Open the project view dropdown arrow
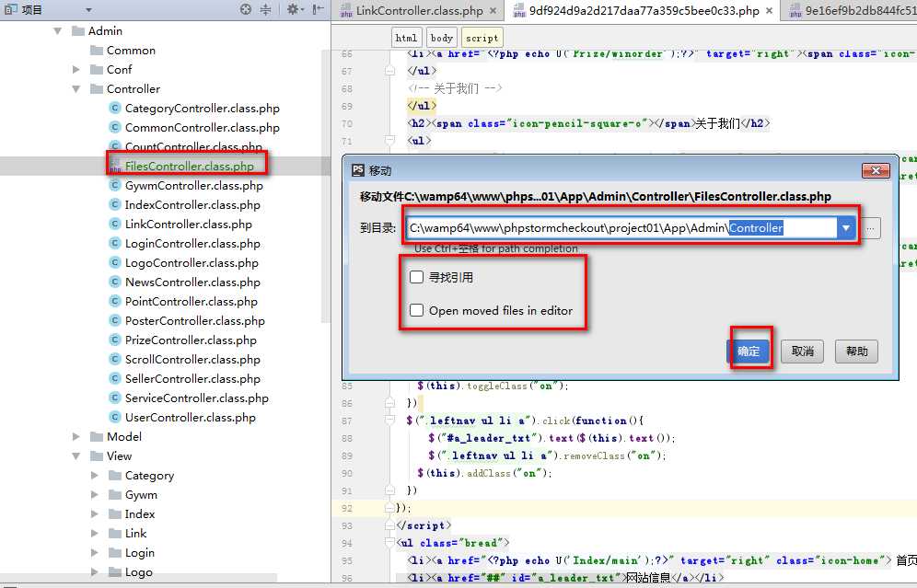This screenshot has height=588, width=917. [x=89, y=10]
